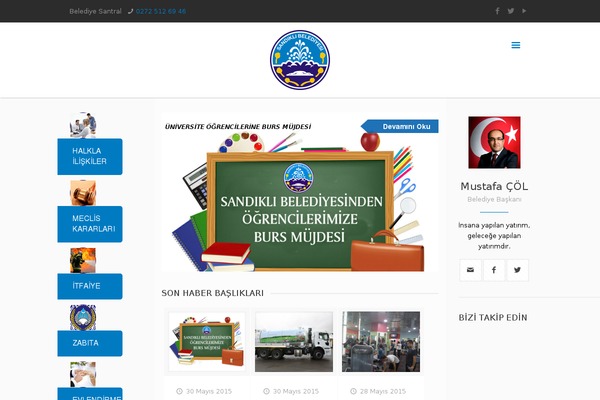
Task: Click the Devamını Oku banner button
Action: click(x=400, y=126)
